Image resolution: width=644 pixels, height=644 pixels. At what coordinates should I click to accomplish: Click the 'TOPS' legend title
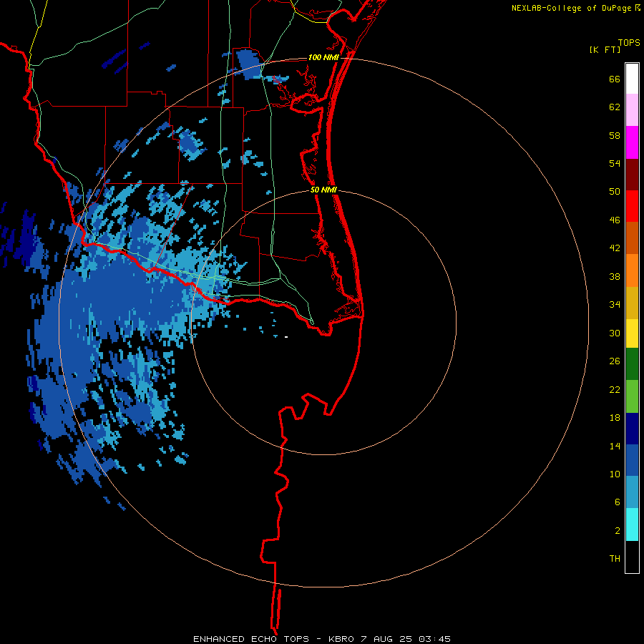tap(629, 42)
